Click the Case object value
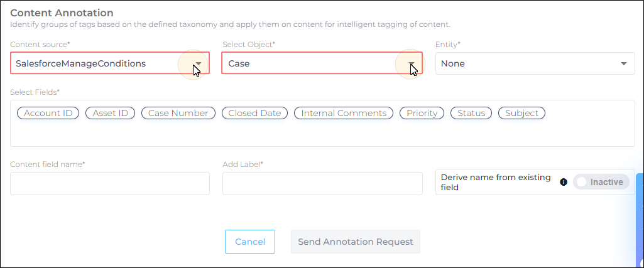644x268 pixels. click(x=239, y=63)
